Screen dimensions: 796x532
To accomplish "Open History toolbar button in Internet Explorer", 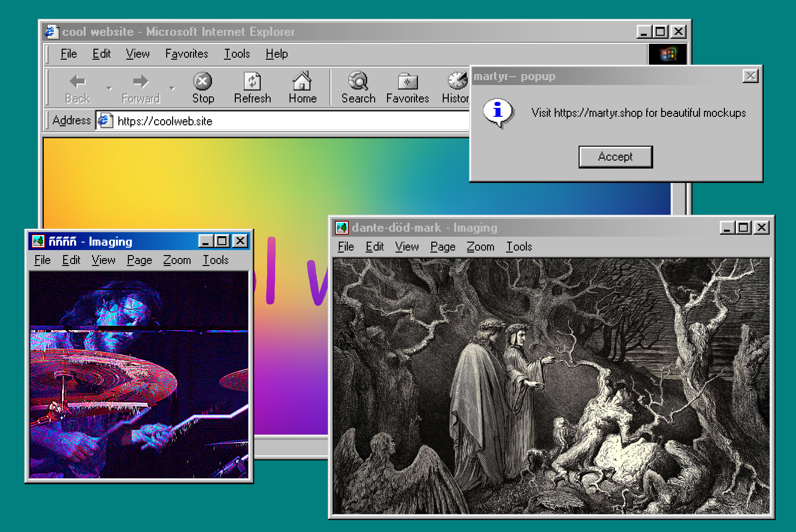I will click(455, 88).
